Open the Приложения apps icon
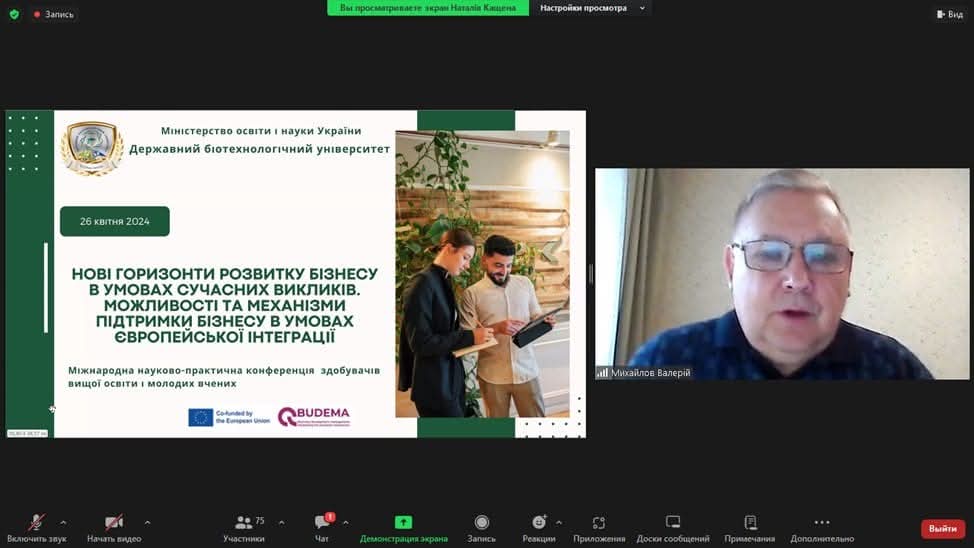 (598, 523)
